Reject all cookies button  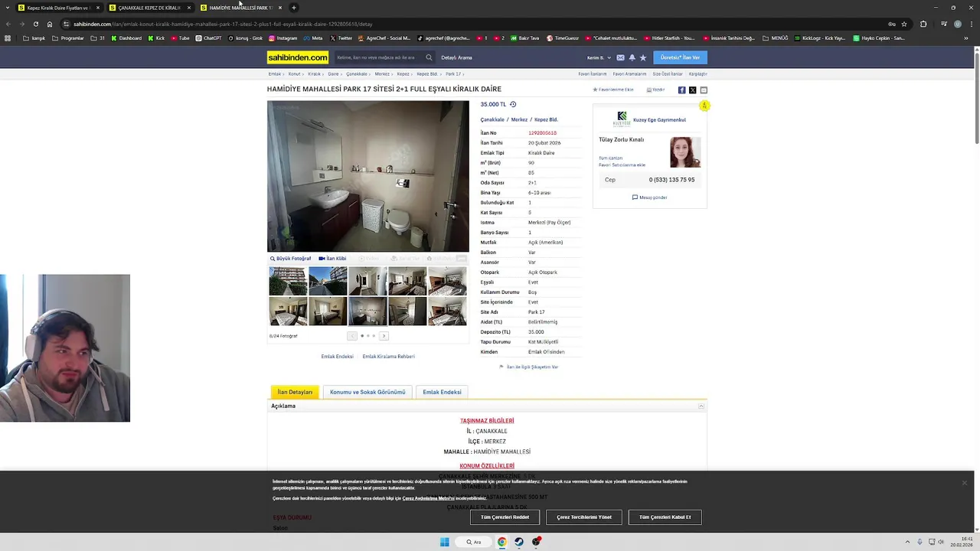[x=505, y=517]
